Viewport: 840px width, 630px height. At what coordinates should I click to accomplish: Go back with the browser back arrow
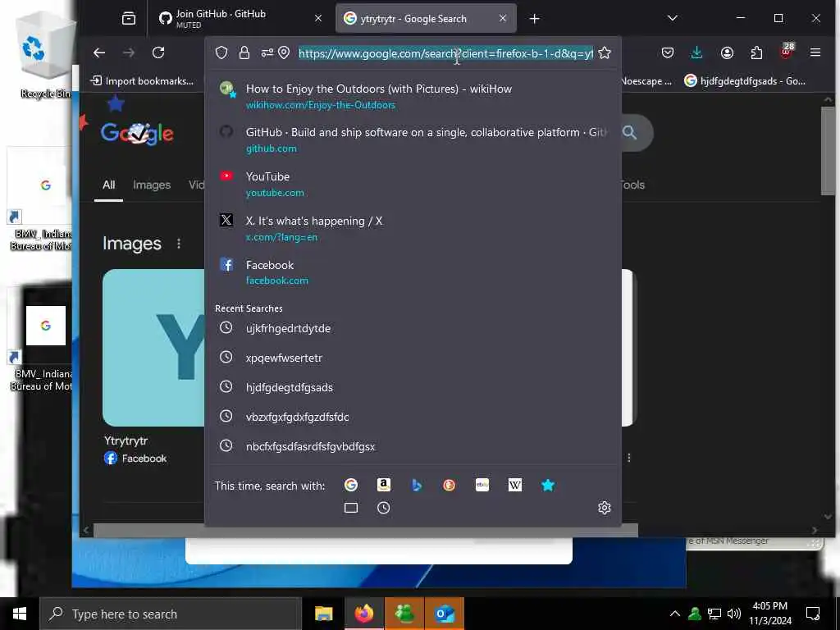(99, 52)
